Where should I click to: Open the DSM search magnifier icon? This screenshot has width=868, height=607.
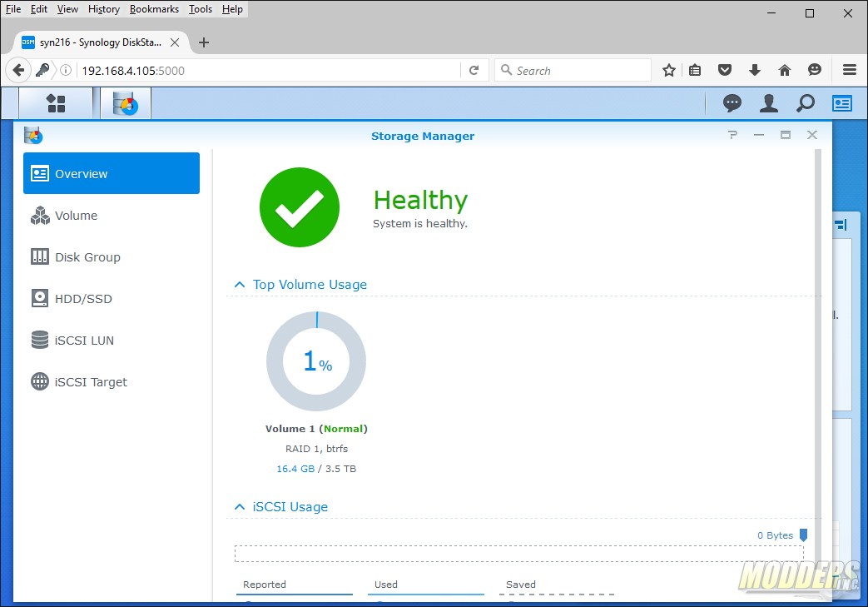806,103
